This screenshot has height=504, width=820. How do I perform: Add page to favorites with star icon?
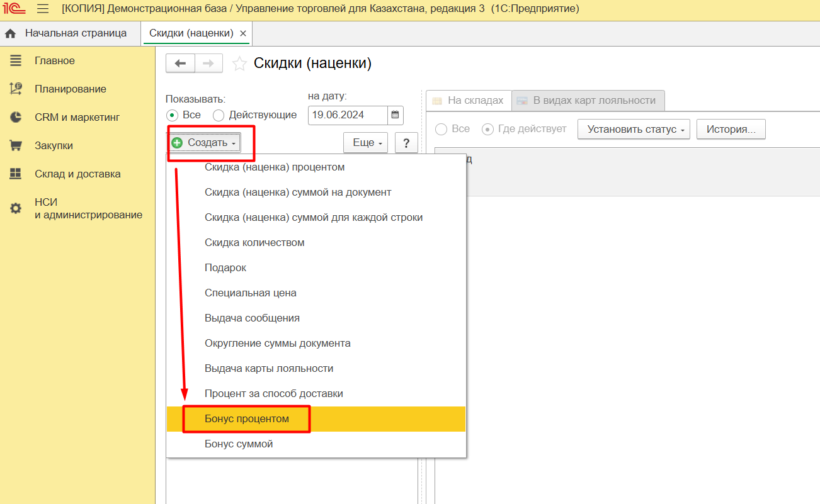(x=239, y=64)
